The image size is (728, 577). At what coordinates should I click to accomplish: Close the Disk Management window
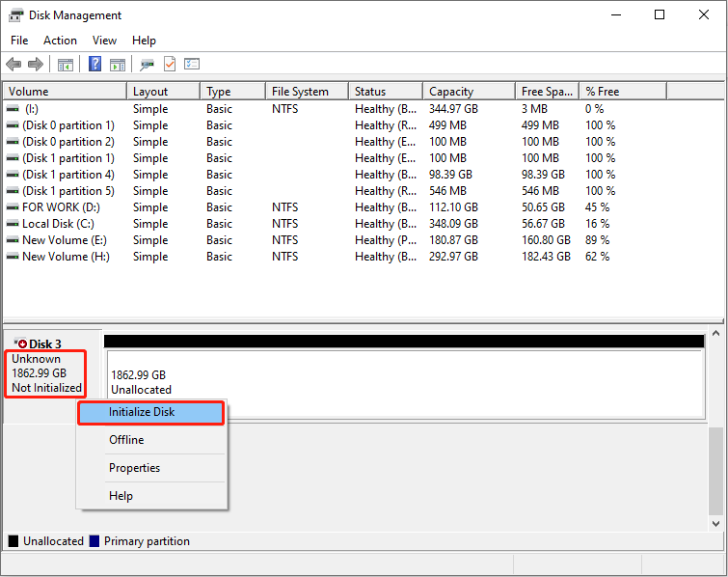coord(703,14)
